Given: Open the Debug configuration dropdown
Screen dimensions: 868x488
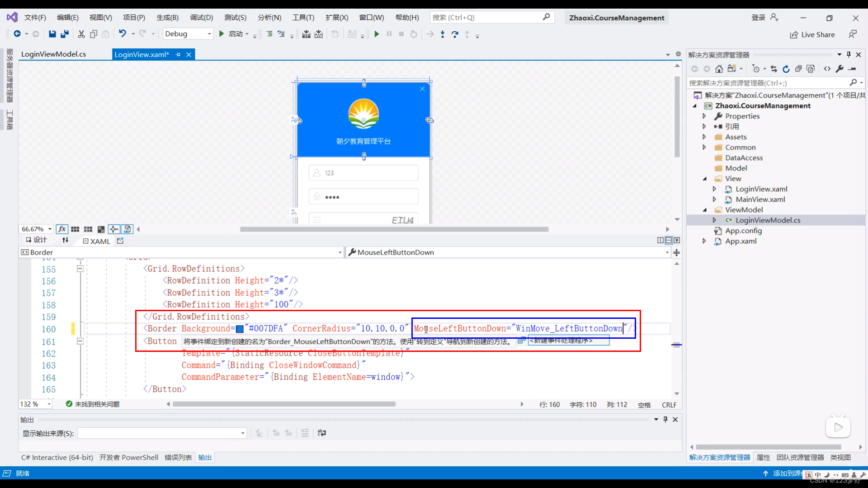Looking at the screenshot, I should pyautogui.click(x=188, y=34).
